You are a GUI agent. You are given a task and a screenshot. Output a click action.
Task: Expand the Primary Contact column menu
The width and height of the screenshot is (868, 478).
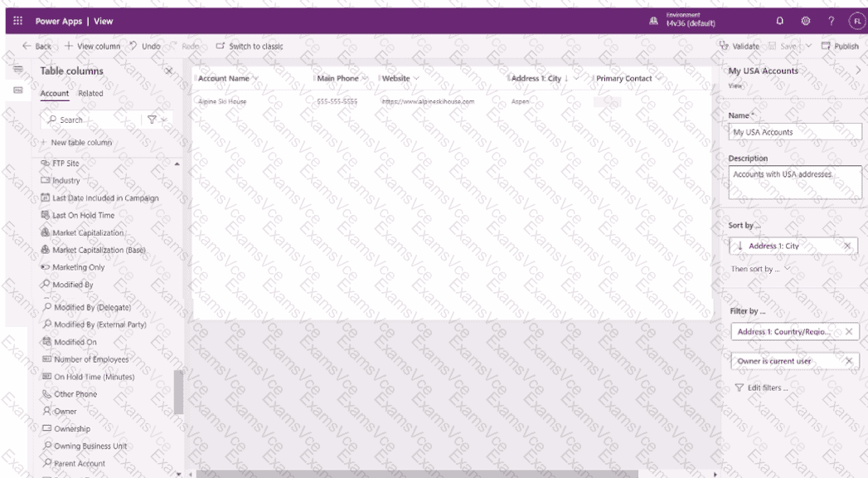[x=659, y=79]
